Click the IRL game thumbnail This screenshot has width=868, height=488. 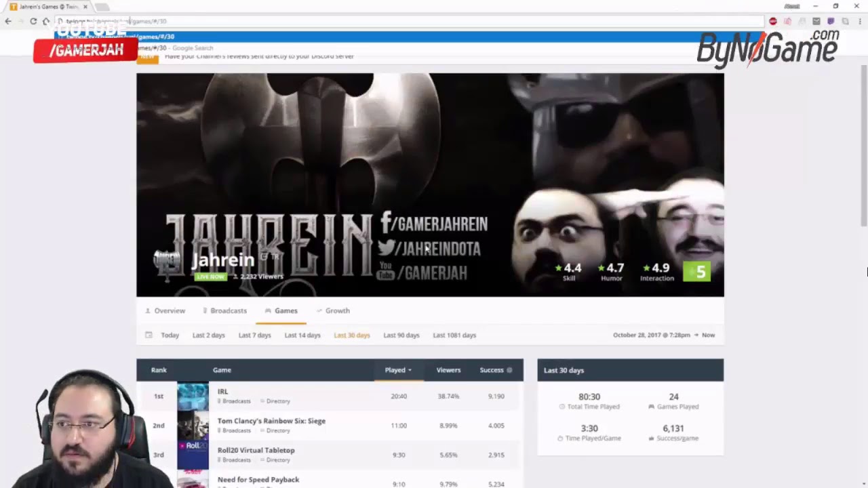193,396
